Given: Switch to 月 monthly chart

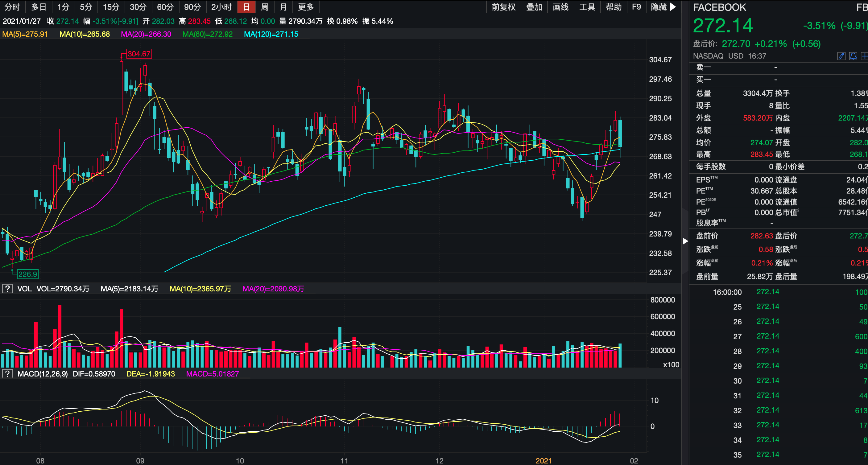Looking at the screenshot, I should (283, 7).
